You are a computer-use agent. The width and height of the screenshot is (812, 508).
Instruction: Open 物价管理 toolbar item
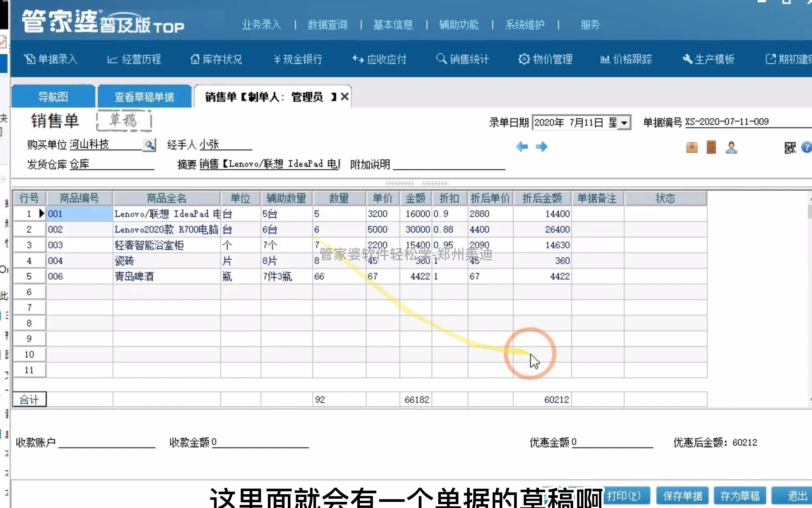click(546, 59)
